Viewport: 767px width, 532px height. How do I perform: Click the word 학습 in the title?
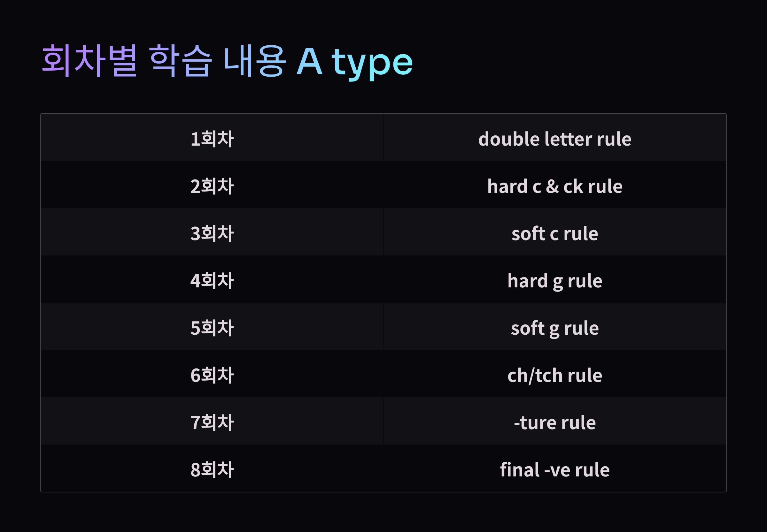coord(181,61)
